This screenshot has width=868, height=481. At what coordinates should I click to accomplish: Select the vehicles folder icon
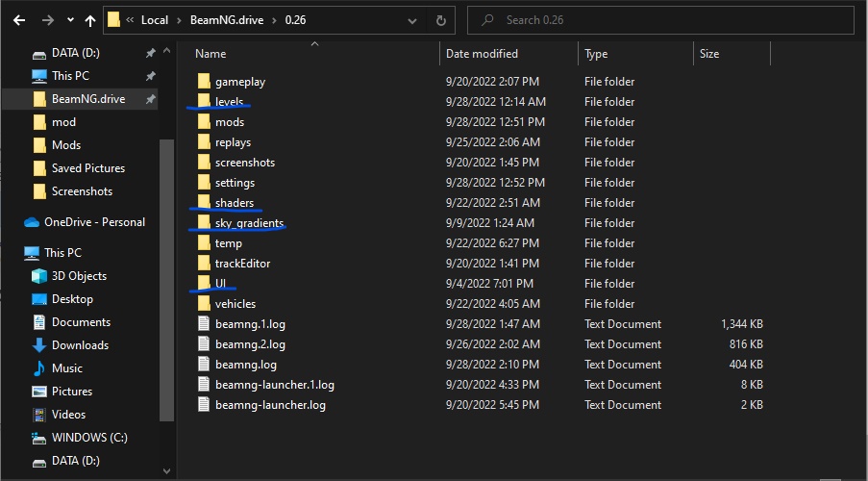coord(204,304)
